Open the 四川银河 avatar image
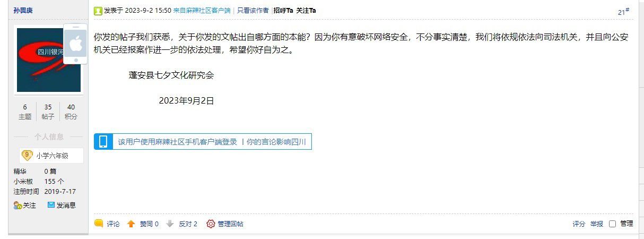The width and height of the screenshot is (644, 239). pos(49,60)
